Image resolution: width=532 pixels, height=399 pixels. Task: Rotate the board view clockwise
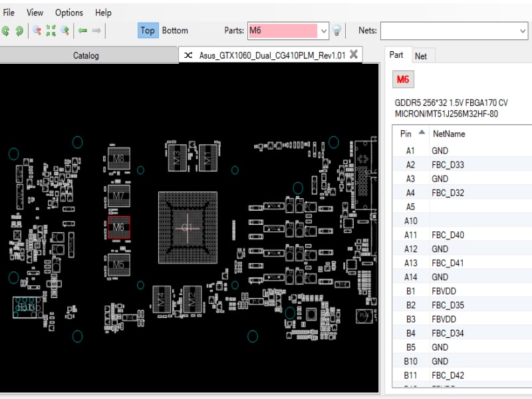[x=19, y=31]
